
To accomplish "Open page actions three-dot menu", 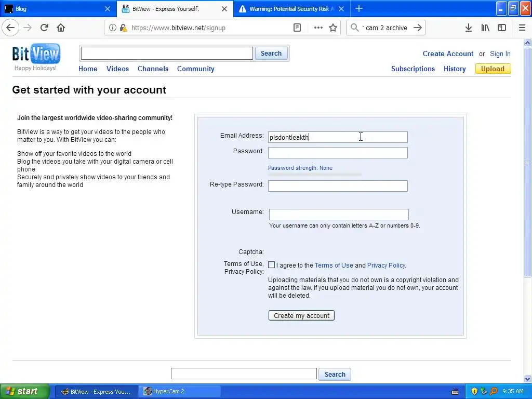I will (318, 28).
